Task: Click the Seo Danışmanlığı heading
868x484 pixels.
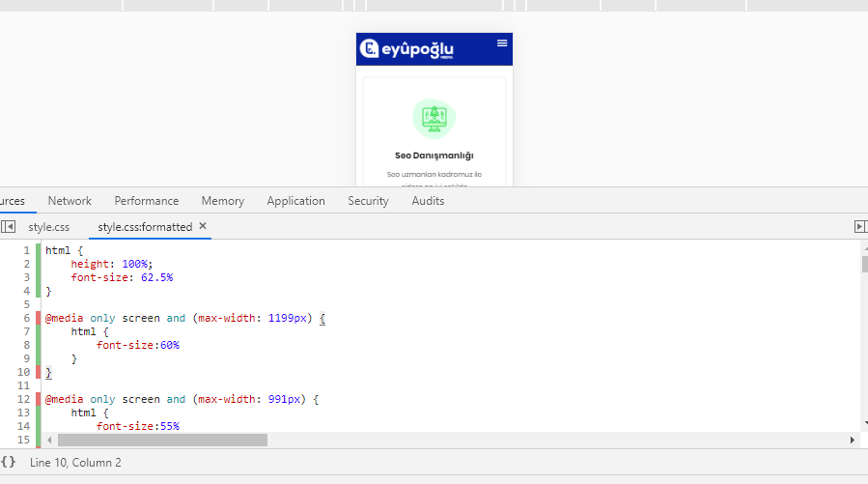Action: 434,156
